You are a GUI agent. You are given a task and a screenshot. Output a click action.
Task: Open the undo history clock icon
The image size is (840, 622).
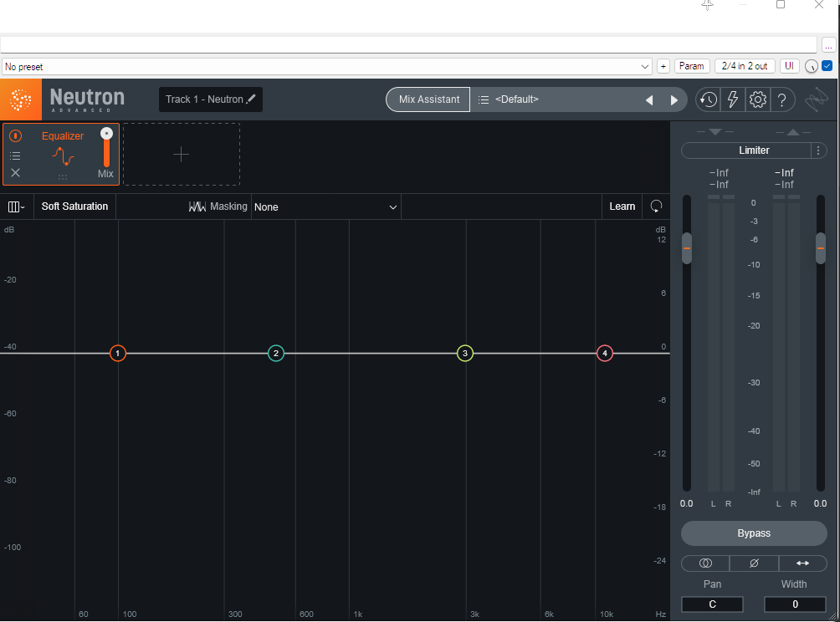708,100
